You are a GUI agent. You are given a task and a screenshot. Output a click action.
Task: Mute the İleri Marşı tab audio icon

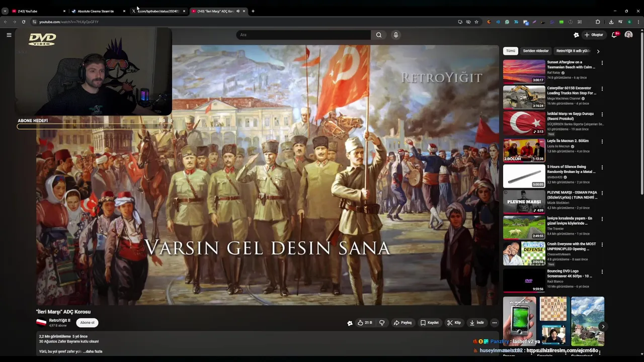coord(238,11)
